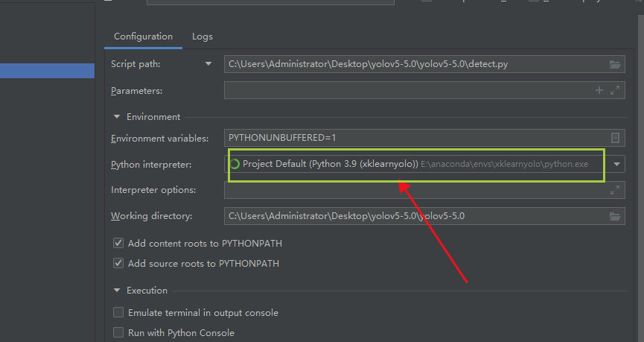Viewport: 644px width, 342px height.
Task: Open the Python interpreter dropdown arrow
Action: click(x=617, y=165)
